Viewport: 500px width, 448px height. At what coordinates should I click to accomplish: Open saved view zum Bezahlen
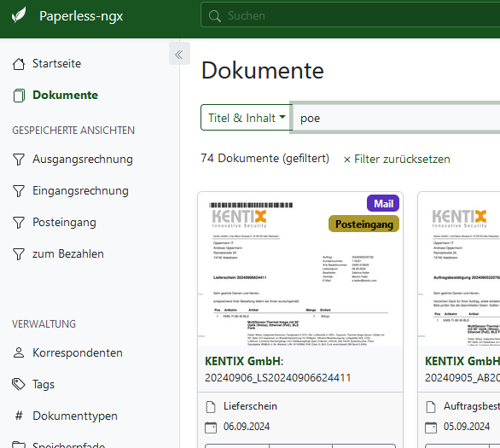coord(68,253)
